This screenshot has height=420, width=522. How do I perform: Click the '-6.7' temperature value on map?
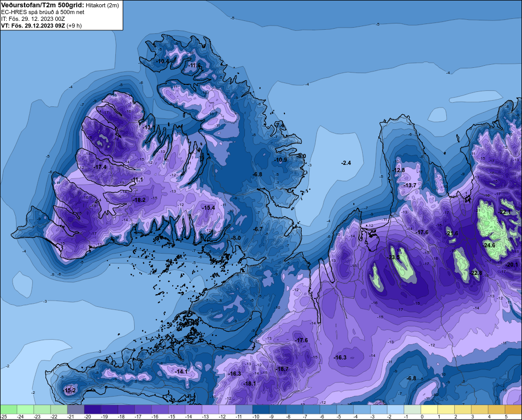click(258, 229)
